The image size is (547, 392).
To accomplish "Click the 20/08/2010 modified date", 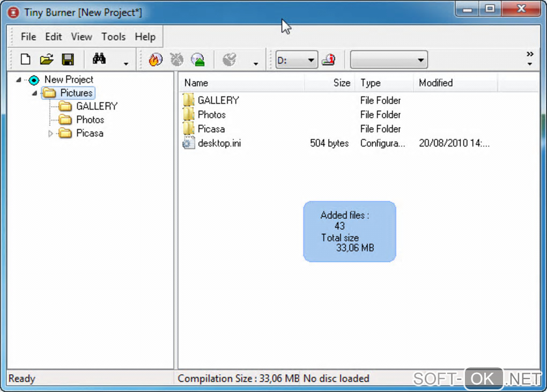I will [x=454, y=143].
